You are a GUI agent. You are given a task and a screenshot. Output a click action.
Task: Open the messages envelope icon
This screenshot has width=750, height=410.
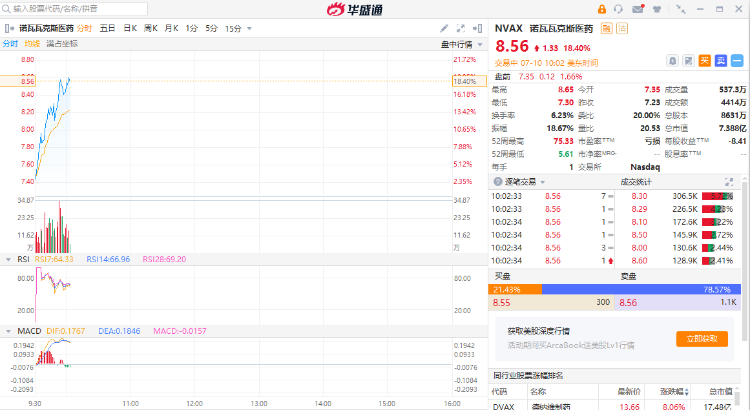pyautogui.click(x=638, y=9)
